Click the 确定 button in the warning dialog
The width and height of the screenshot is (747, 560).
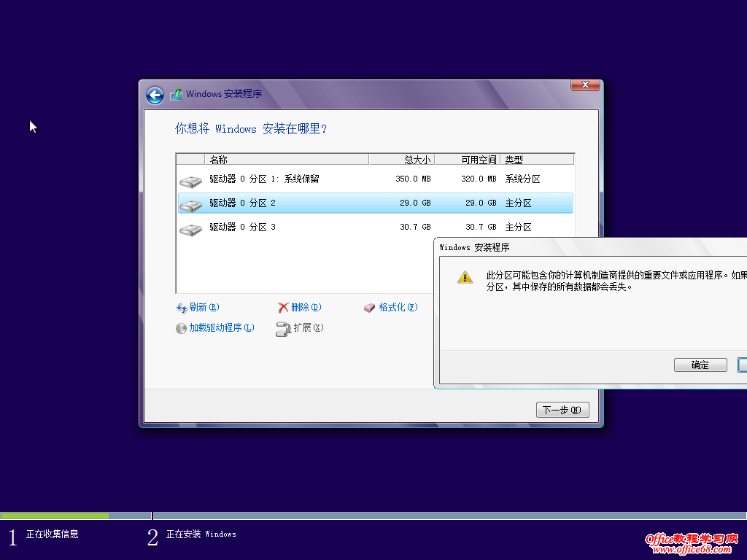[x=700, y=365]
